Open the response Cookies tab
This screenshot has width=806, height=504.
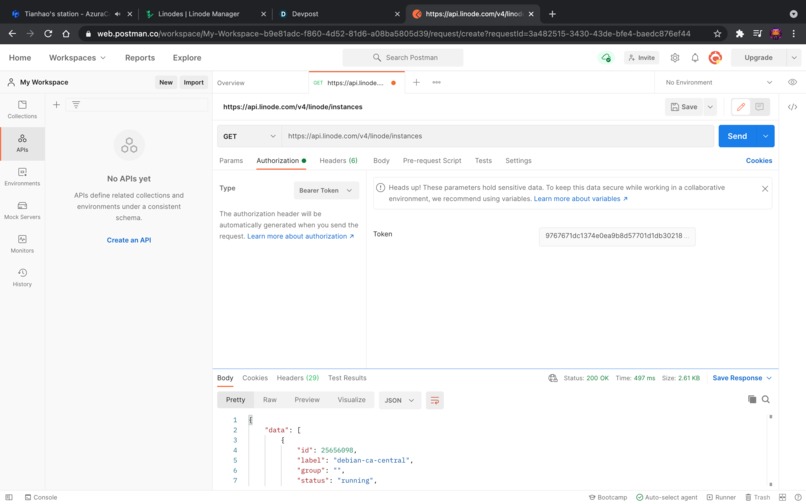click(x=255, y=378)
